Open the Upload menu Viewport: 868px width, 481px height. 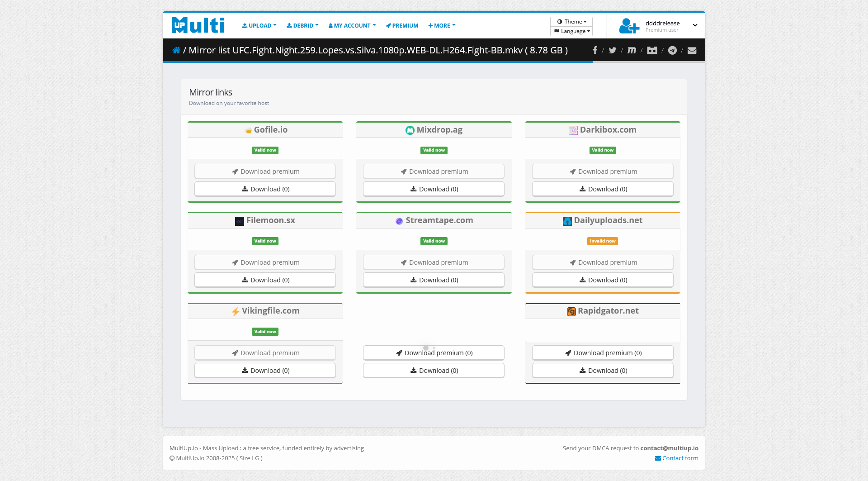(259, 25)
